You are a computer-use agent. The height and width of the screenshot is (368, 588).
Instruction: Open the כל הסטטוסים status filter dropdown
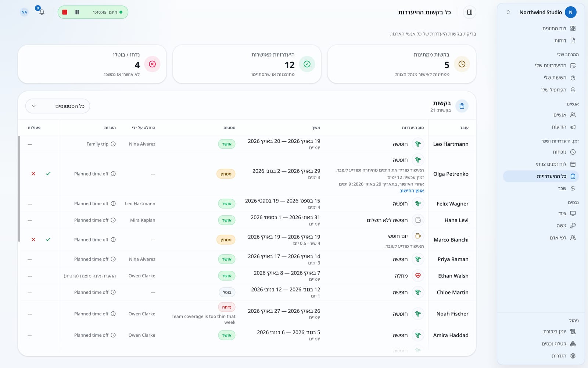click(x=58, y=106)
